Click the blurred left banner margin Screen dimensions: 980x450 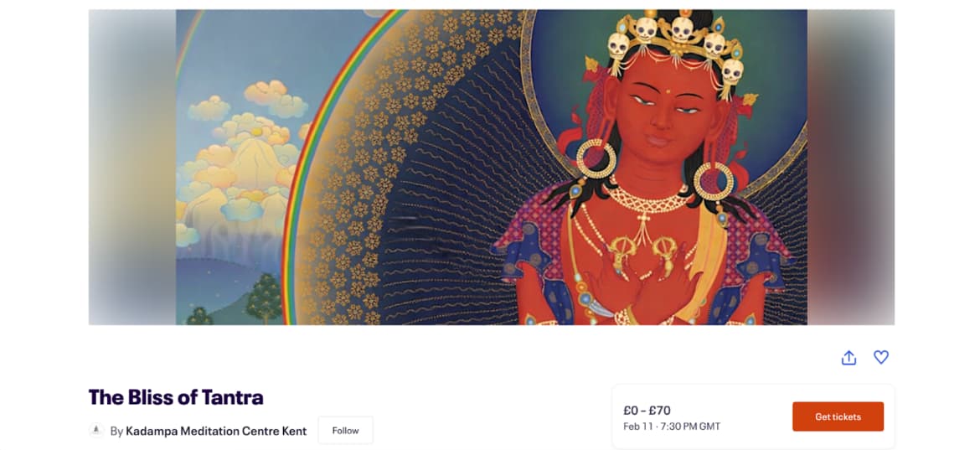132,167
